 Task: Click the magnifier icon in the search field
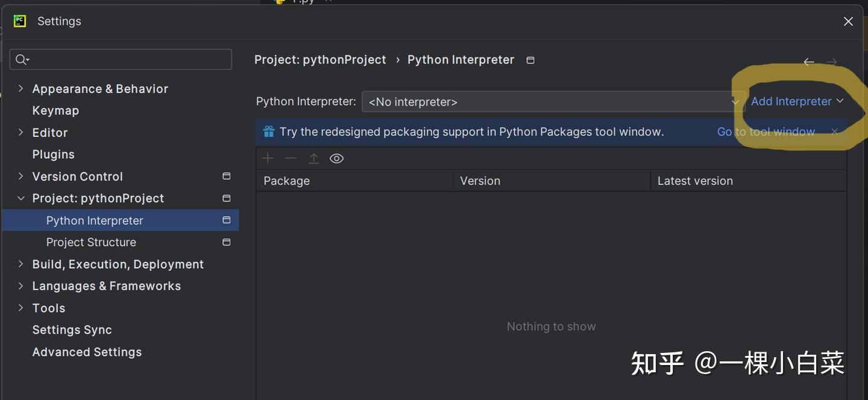(21, 59)
